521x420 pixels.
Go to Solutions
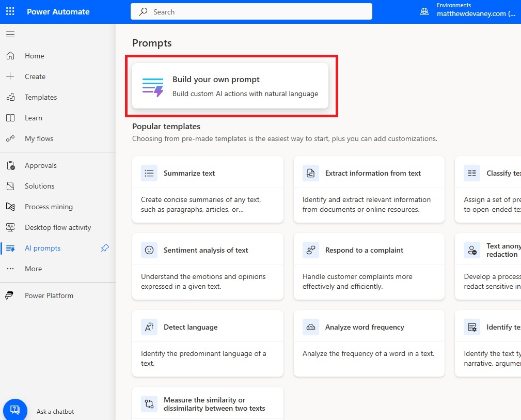click(x=40, y=186)
